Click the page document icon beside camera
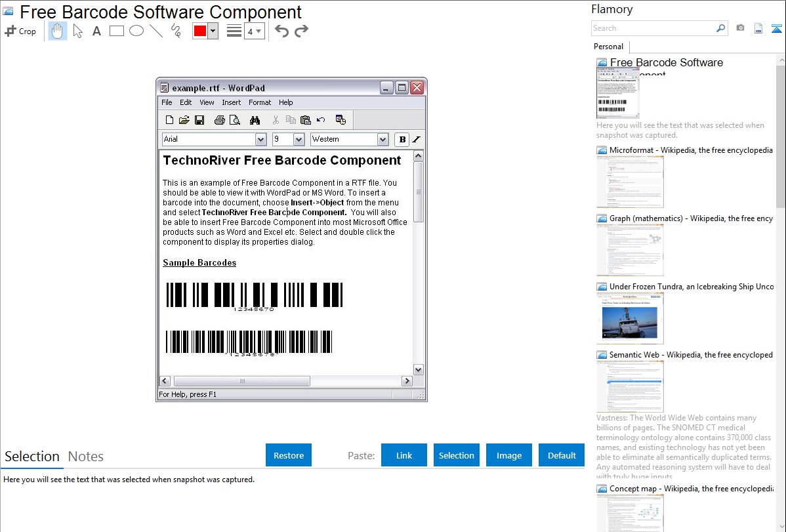This screenshot has height=532, width=786. [758, 28]
